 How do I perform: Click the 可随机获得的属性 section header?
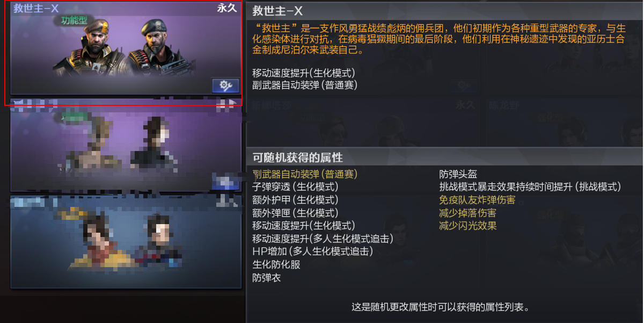click(297, 157)
